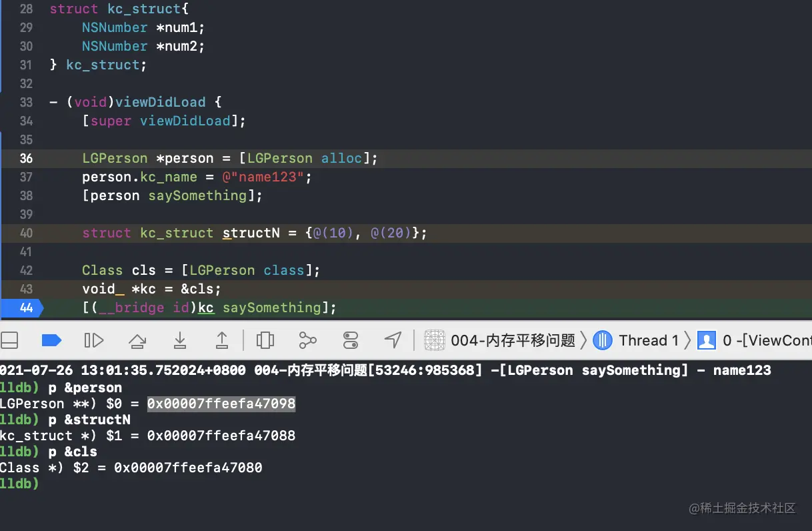Click the empty lldb prompt line
Image resolution: width=812 pixels, height=531 pixels.
pyautogui.click(x=20, y=484)
